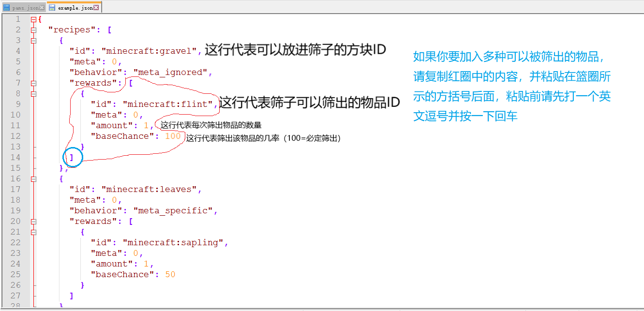This screenshot has height=311, width=644.
Task: Close the example.json tab
Action: (96, 8)
